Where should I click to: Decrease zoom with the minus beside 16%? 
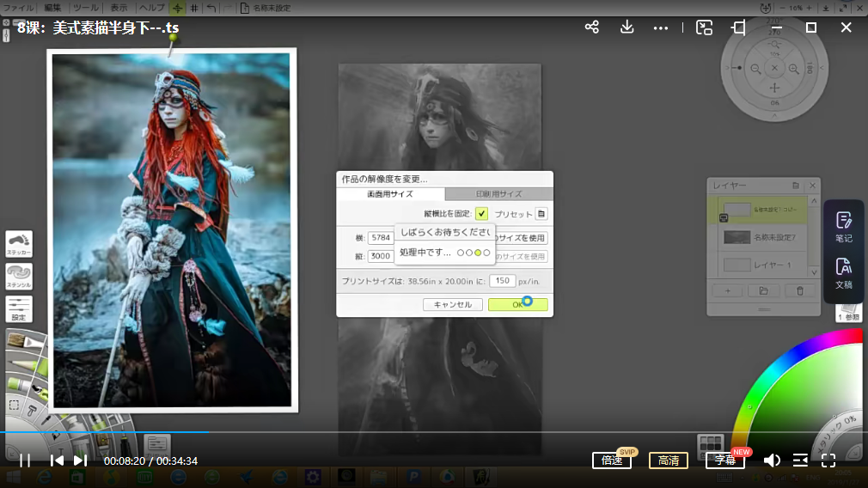pyautogui.click(x=782, y=8)
